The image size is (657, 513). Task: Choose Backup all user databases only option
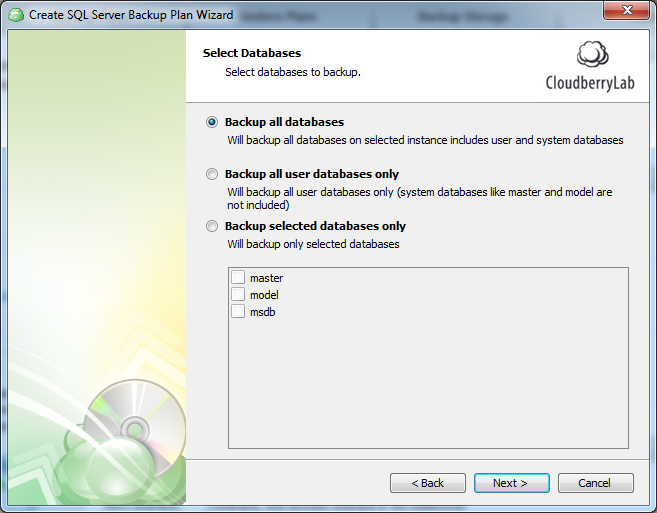coord(212,174)
